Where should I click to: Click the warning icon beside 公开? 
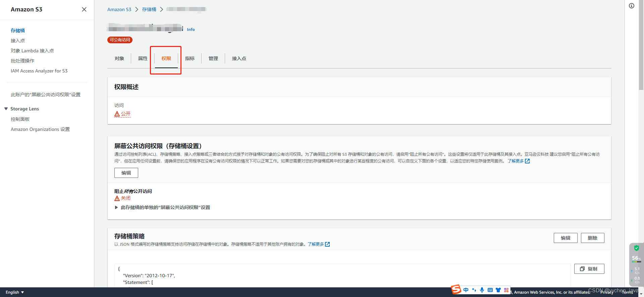pyautogui.click(x=117, y=114)
